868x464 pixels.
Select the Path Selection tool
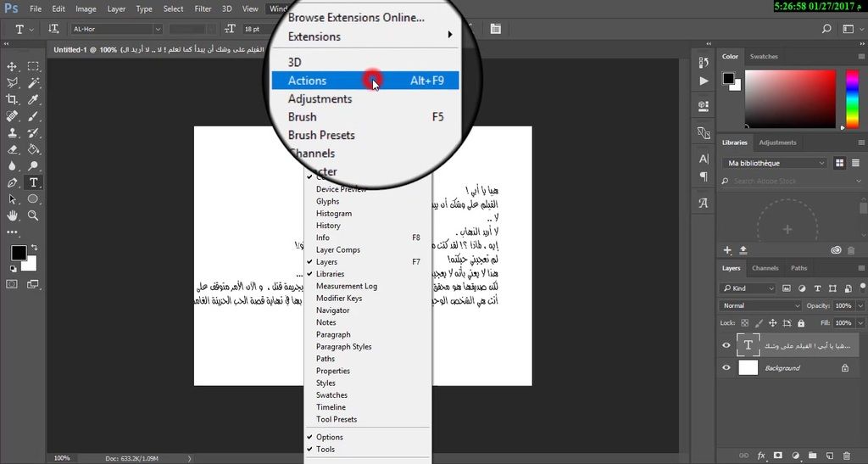pos(12,199)
